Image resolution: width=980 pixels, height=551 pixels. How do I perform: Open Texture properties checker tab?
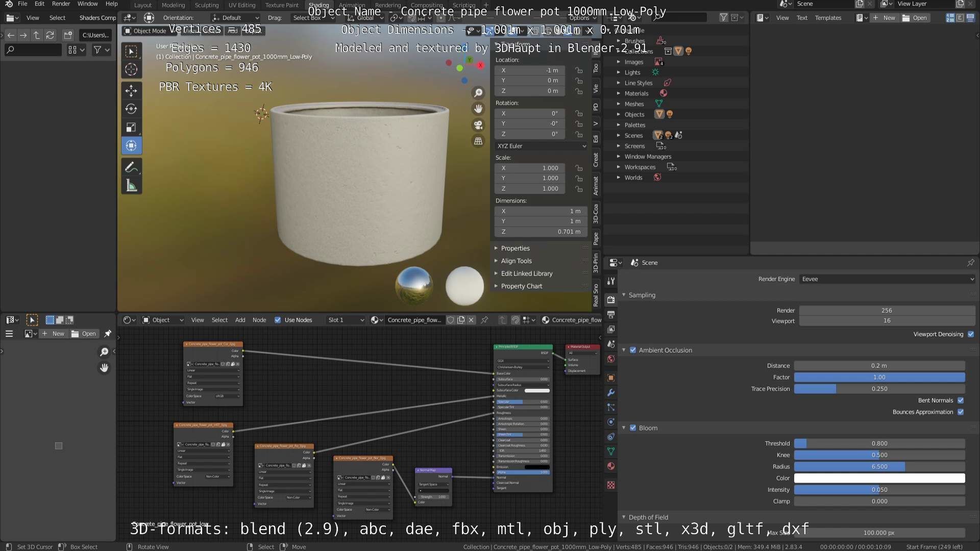tap(611, 485)
